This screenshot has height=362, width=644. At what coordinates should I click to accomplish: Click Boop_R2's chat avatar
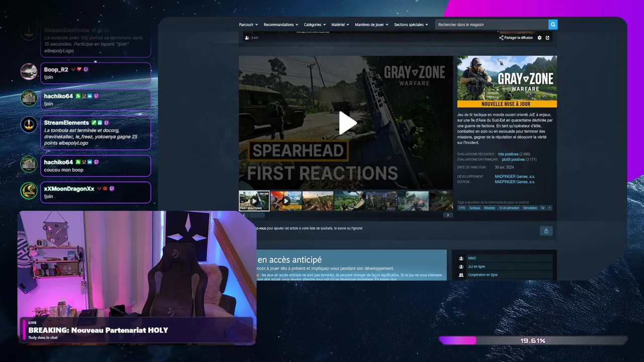pyautogui.click(x=29, y=72)
